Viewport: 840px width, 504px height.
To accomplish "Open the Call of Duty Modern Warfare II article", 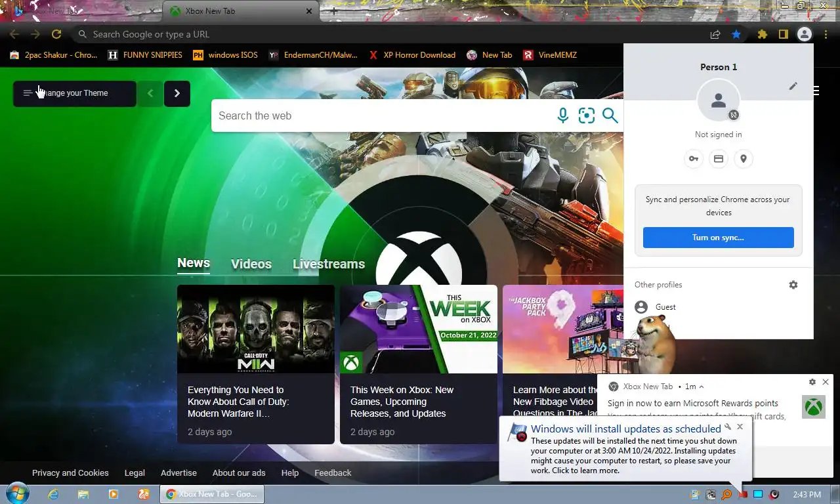I will [x=256, y=364].
